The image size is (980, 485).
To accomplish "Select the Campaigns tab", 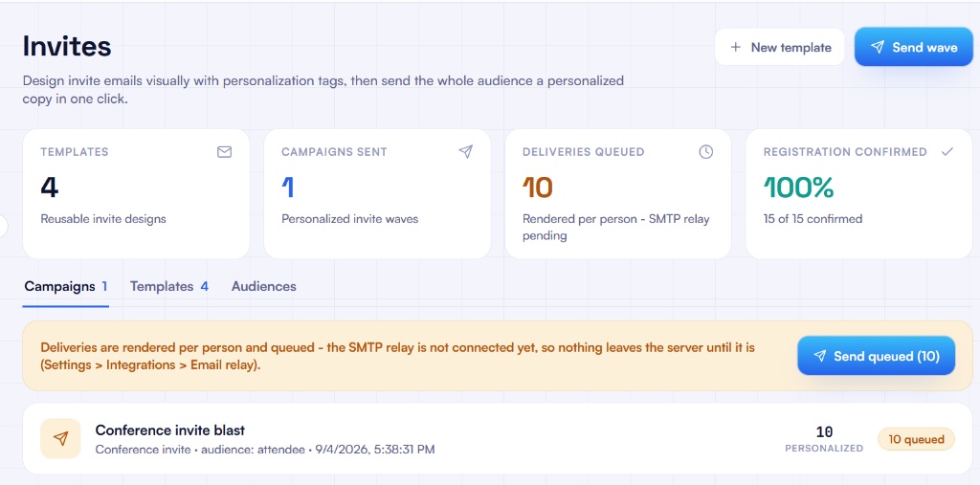I will tap(66, 286).
